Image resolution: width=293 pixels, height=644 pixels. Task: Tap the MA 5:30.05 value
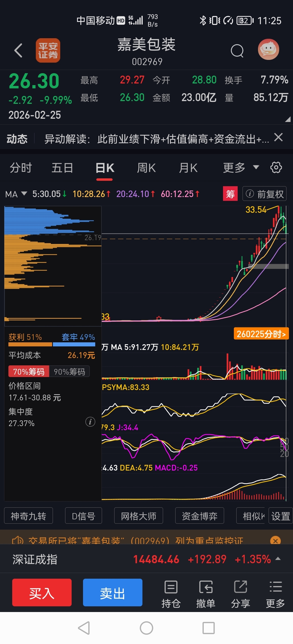49,194
